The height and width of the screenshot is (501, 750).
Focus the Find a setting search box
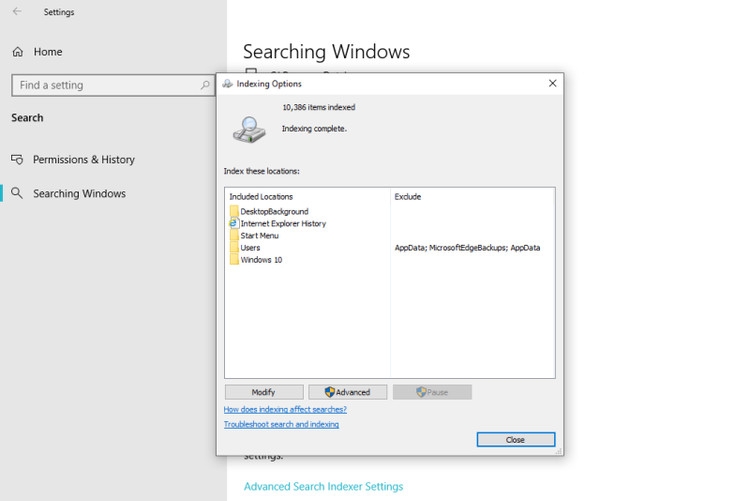(113, 85)
